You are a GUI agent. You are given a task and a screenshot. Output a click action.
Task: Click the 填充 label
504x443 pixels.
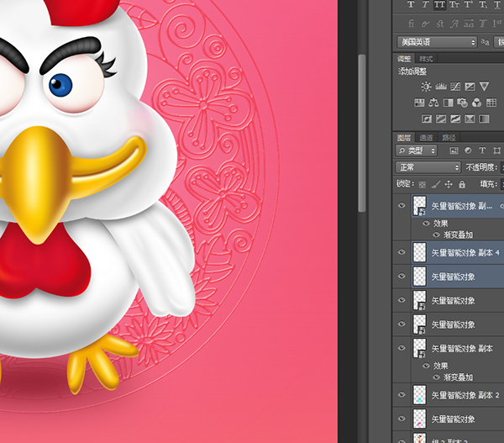coord(489,184)
